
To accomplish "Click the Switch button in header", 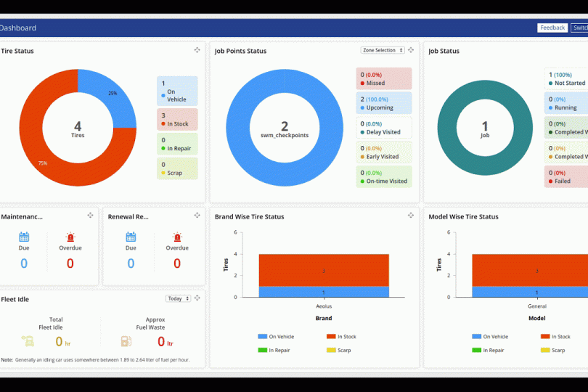I will coord(579,28).
